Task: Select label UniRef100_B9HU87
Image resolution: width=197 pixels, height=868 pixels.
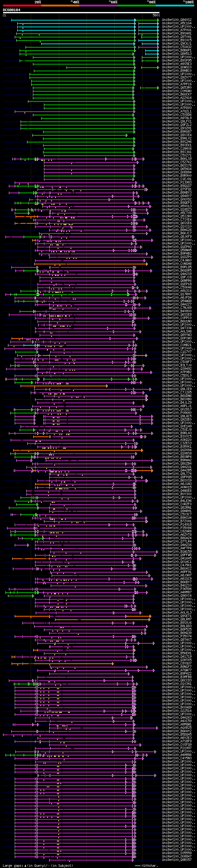Action: click(177, 131)
